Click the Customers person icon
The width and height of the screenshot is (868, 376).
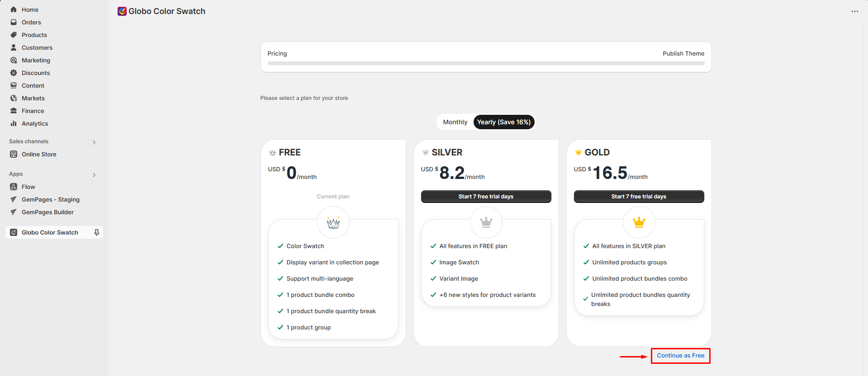pyautogui.click(x=14, y=47)
